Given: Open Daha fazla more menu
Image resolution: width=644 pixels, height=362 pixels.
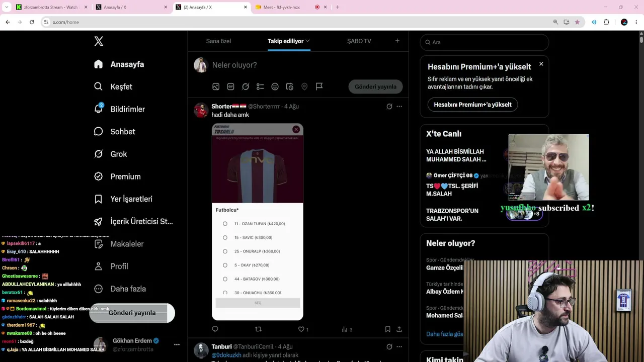Looking at the screenshot, I should [x=120, y=289].
